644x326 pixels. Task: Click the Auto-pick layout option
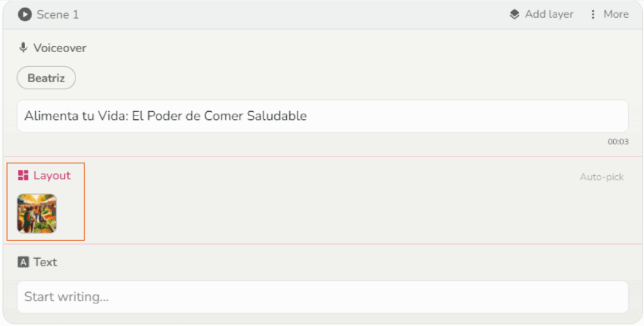[x=601, y=177]
